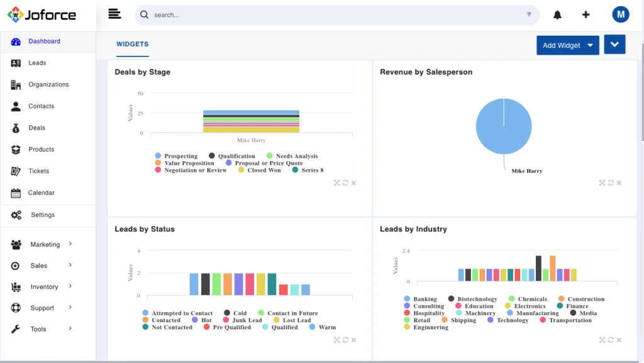Click the hamburger menu icon
Screen dimensions: 644x363
pyautogui.click(x=114, y=13)
